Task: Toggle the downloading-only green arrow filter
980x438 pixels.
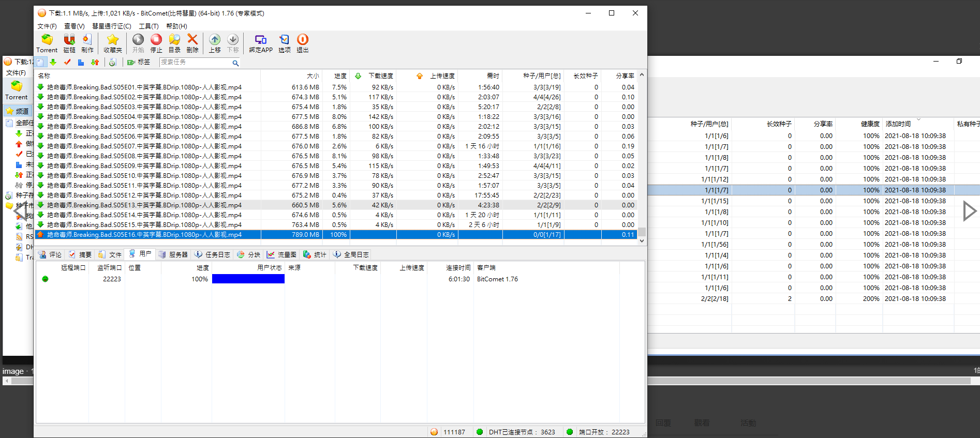Action: coord(53,62)
